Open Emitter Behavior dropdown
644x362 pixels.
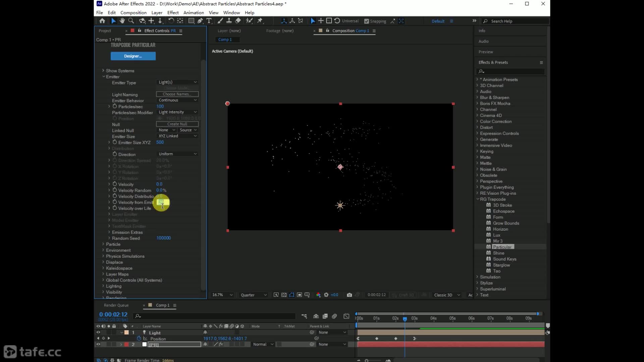177,100
